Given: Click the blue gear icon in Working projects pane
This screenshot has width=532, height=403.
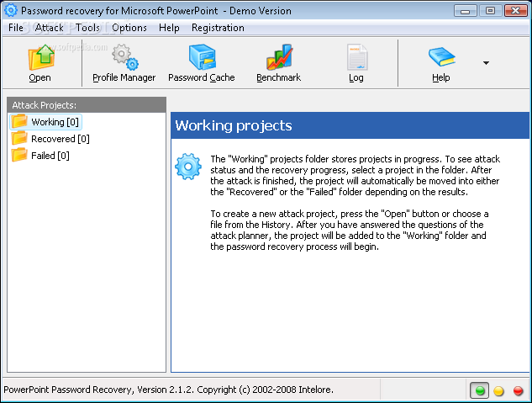Looking at the screenshot, I should click(x=188, y=167).
